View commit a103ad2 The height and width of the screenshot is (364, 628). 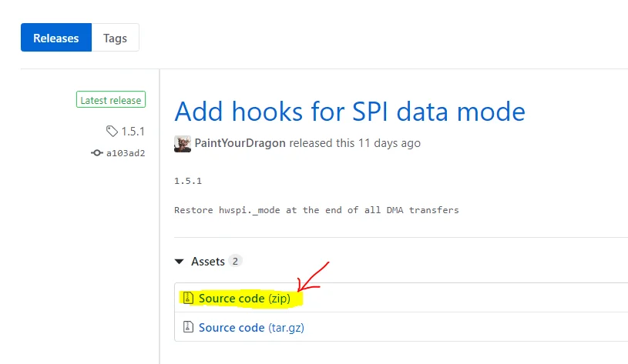coord(126,153)
